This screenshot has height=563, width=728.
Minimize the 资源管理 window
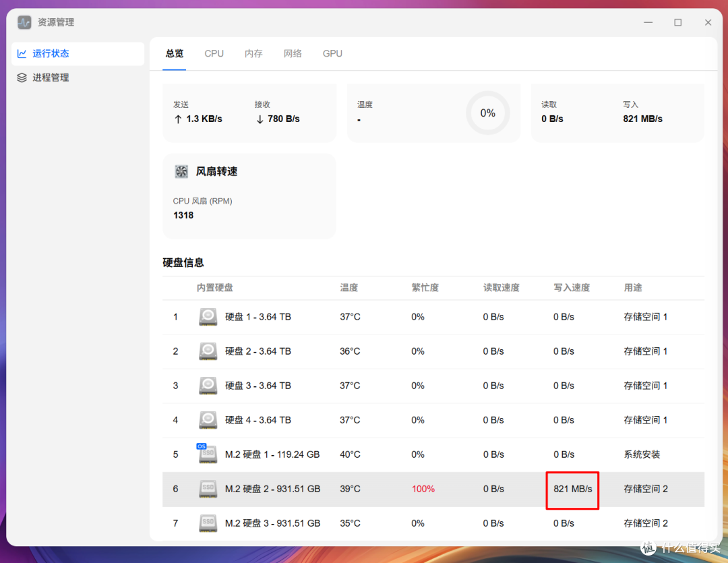coord(648,22)
